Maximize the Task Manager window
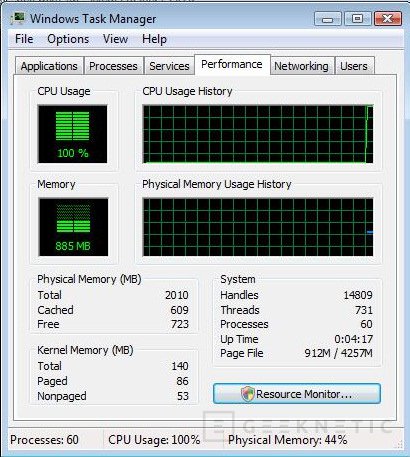 click(x=357, y=19)
